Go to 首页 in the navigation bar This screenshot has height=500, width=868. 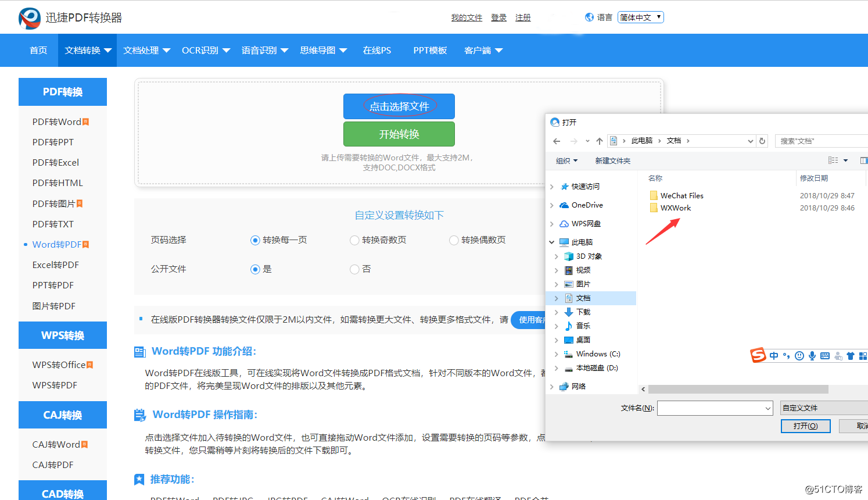(38, 51)
